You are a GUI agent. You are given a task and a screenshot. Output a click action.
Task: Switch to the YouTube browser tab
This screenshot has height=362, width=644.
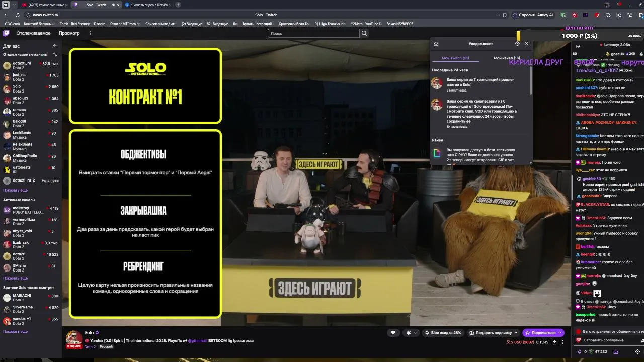[44, 5]
